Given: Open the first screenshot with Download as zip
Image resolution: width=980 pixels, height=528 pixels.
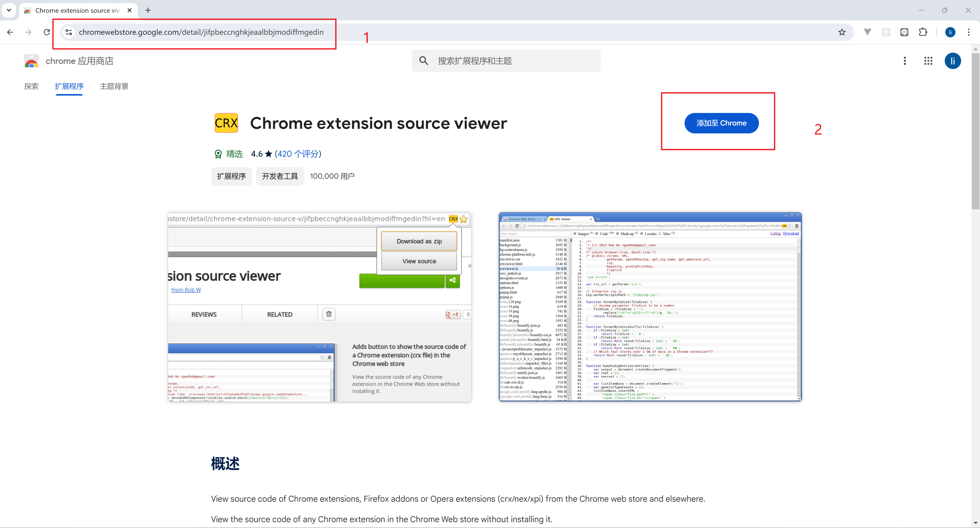Looking at the screenshot, I should click(320, 307).
